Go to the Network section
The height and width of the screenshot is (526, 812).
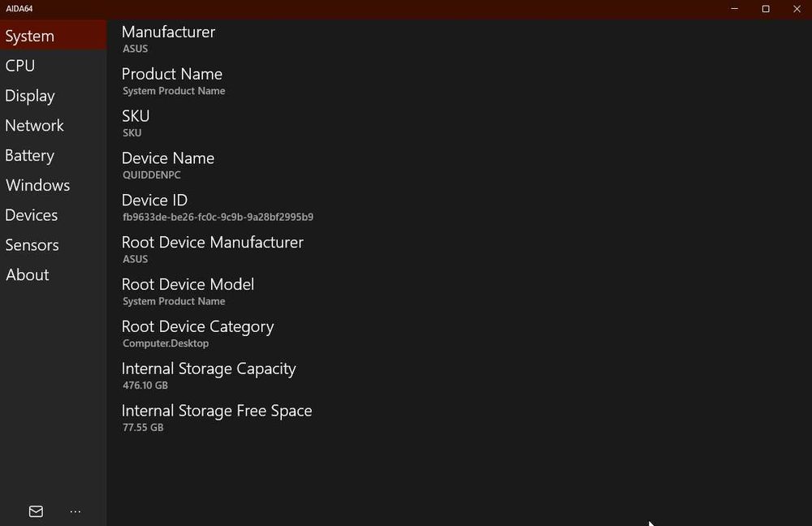click(x=34, y=126)
